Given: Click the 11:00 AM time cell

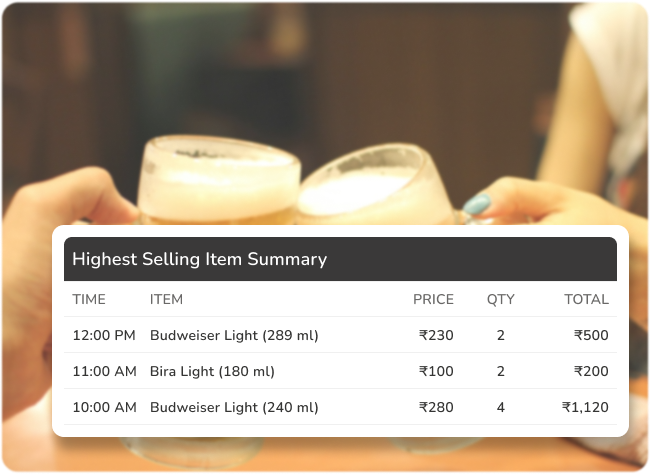Looking at the screenshot, I should 104,372.
